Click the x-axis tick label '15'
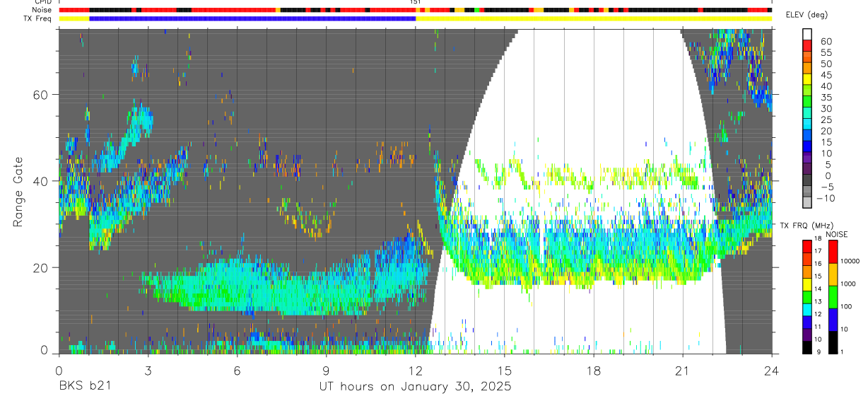The width and height of the screenshot is (868, 401). click(505, 370)
